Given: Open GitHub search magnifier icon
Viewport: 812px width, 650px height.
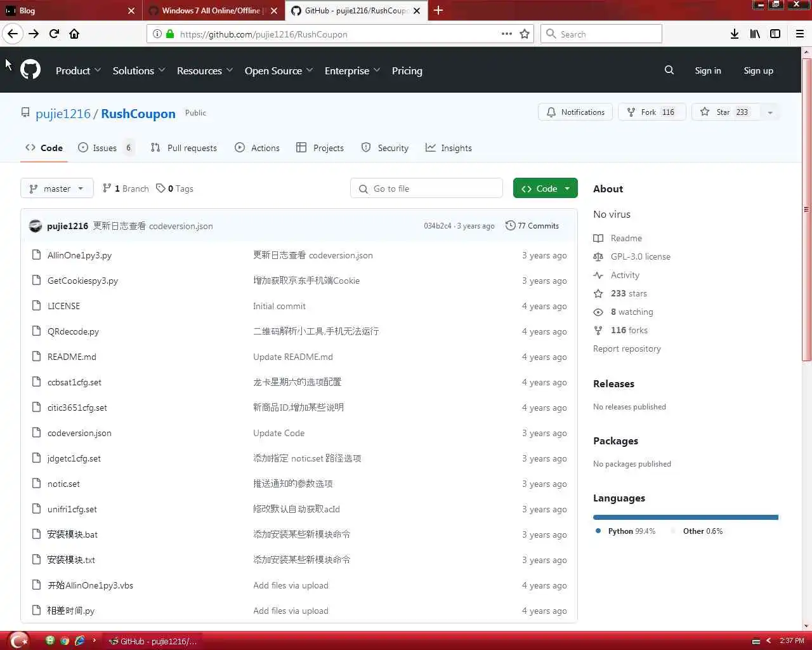Looking at the screenshot, I should [x=669, y=70].
